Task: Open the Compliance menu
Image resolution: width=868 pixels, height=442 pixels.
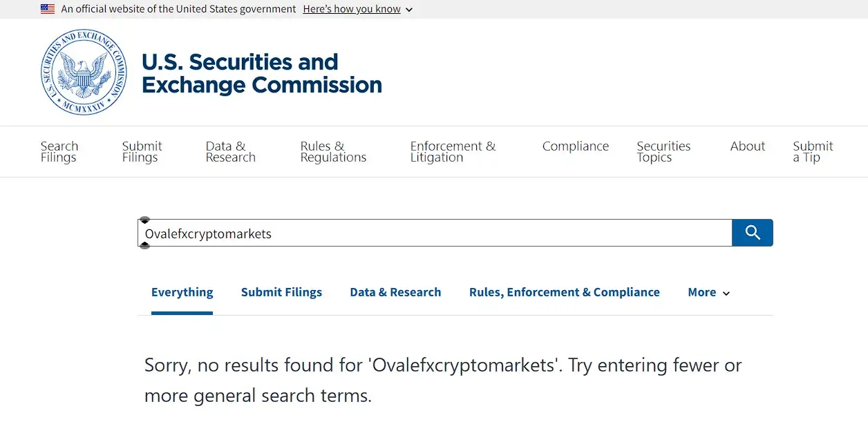Action: coord(576,146)
